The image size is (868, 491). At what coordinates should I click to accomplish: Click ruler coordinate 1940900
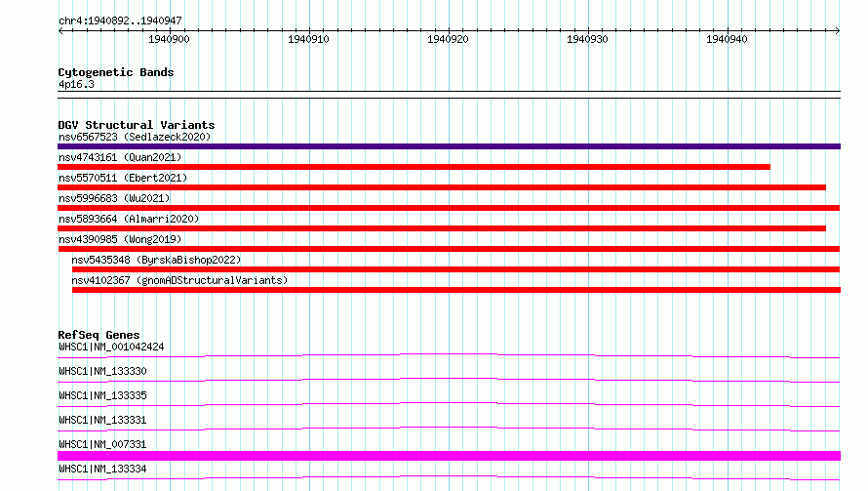pyautogui.click(x=169, y=39)
